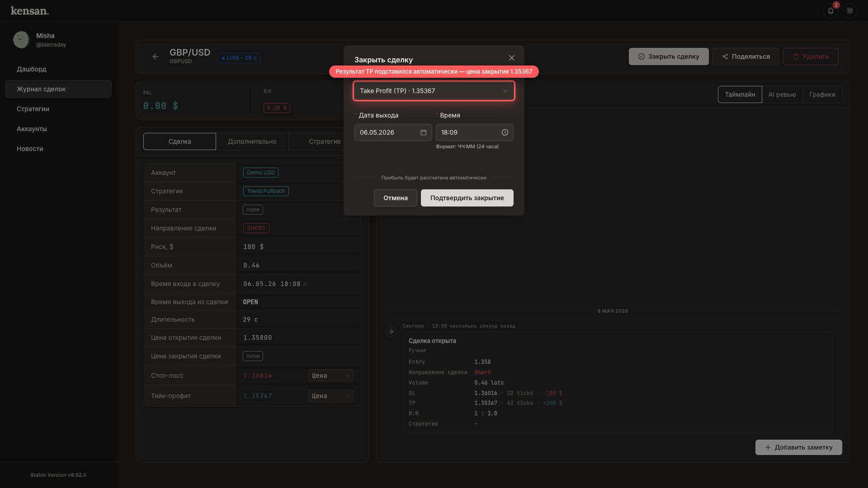Click the Поделиться button
The image size is (868, 488).
click(746, 56)
